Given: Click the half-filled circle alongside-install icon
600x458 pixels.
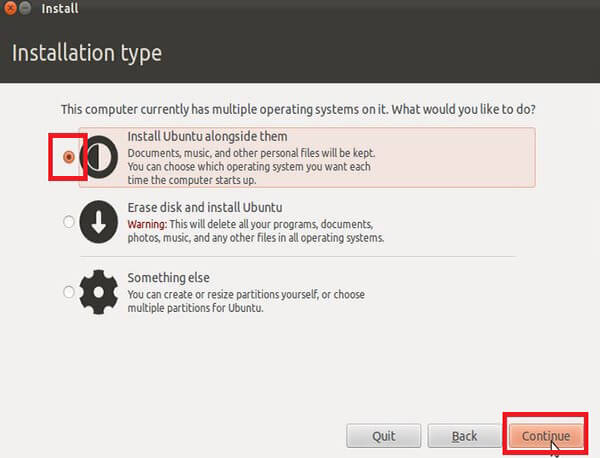Looking at the screenshot, I should tap(99, 157).
